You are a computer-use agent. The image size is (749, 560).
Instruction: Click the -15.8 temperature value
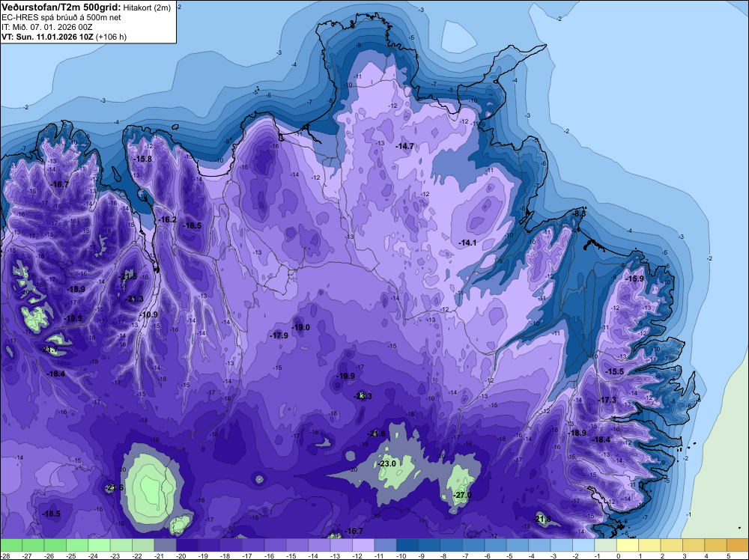click(x=143, y=159)
